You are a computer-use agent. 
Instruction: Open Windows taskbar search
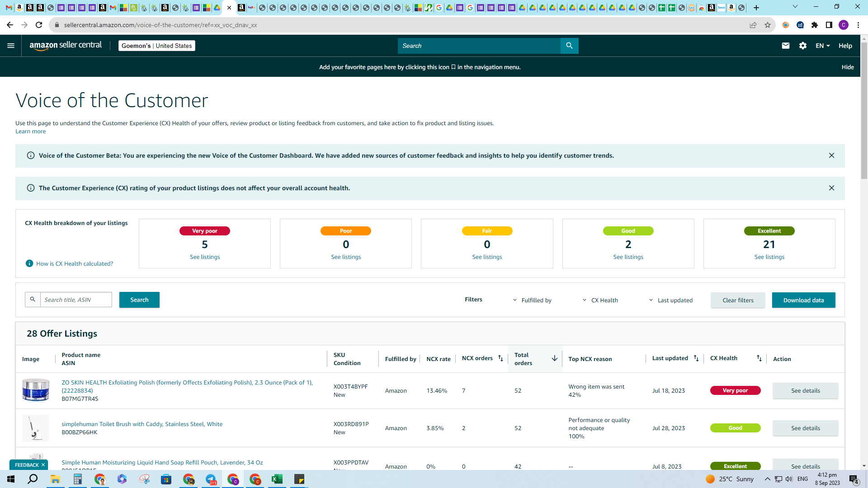[x=33, y=479]
